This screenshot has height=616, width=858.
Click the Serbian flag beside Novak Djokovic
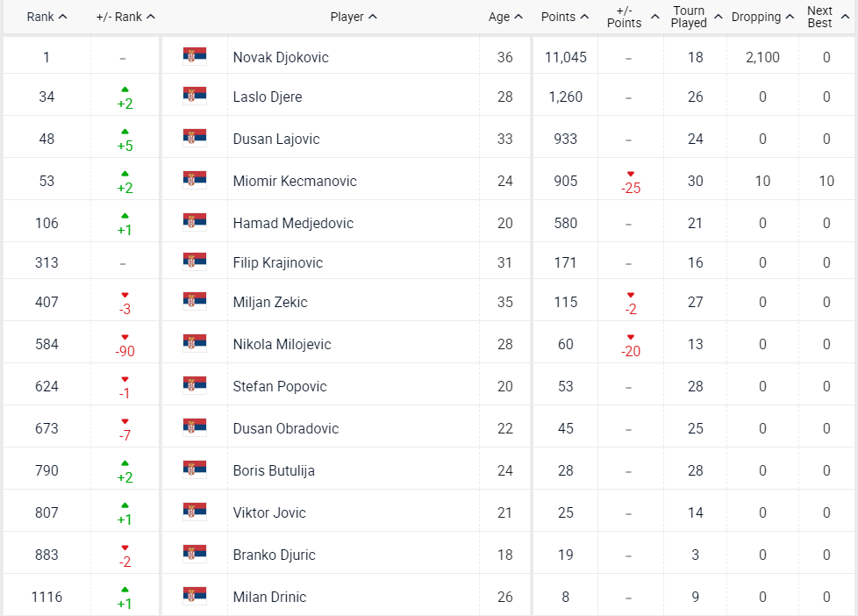[195, 57]
